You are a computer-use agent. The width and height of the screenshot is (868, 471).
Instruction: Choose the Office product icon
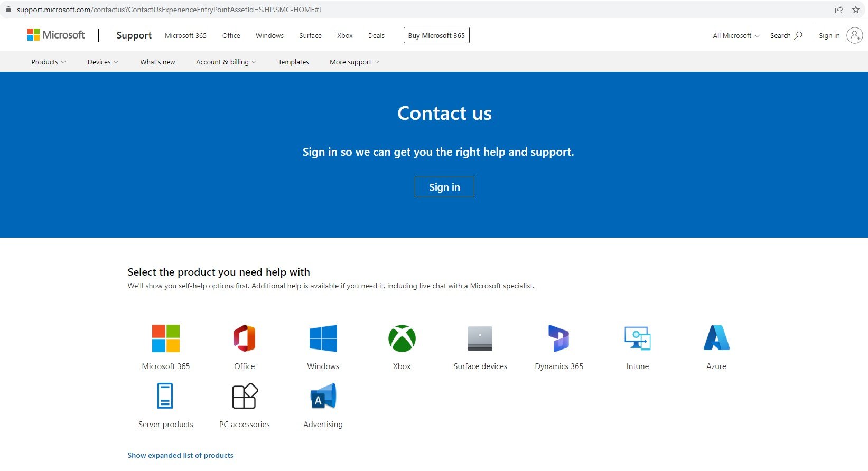pos(244,338)
